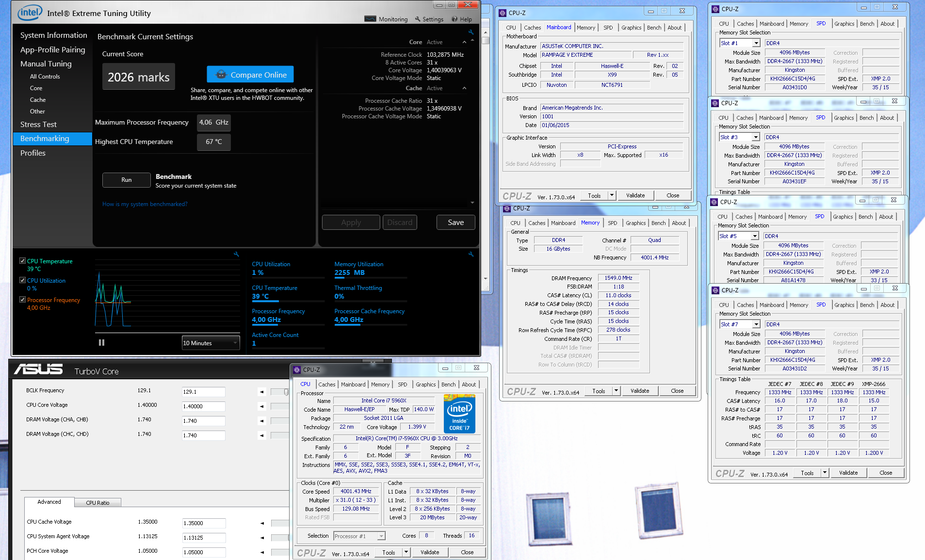
Task: Open Caches tab in CPU-Z processor window
Action: pyautogui.click(x=326, y=384)
